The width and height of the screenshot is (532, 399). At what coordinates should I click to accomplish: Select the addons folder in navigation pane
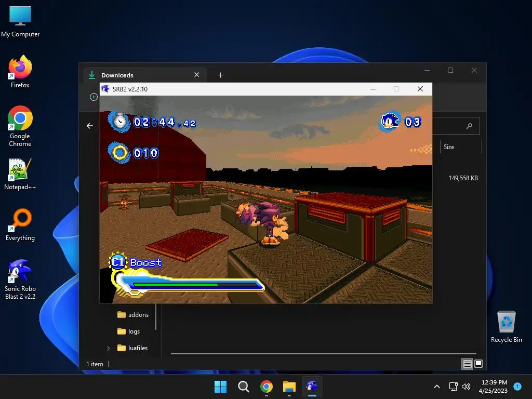click(x=133, y=315)
